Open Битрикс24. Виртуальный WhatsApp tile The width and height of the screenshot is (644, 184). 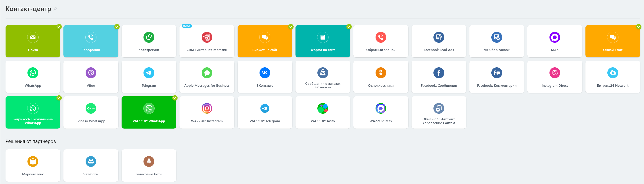[33, 112]
